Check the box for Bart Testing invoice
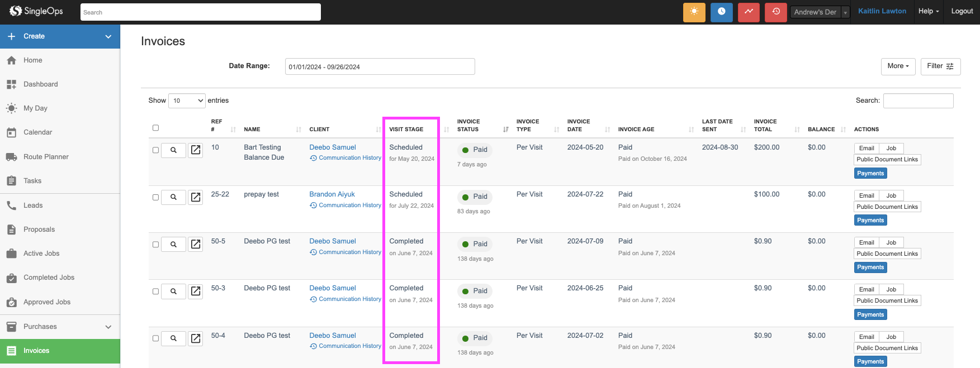Image resolution: width=980 pixels, height=368 pixels. click(155, 150)
